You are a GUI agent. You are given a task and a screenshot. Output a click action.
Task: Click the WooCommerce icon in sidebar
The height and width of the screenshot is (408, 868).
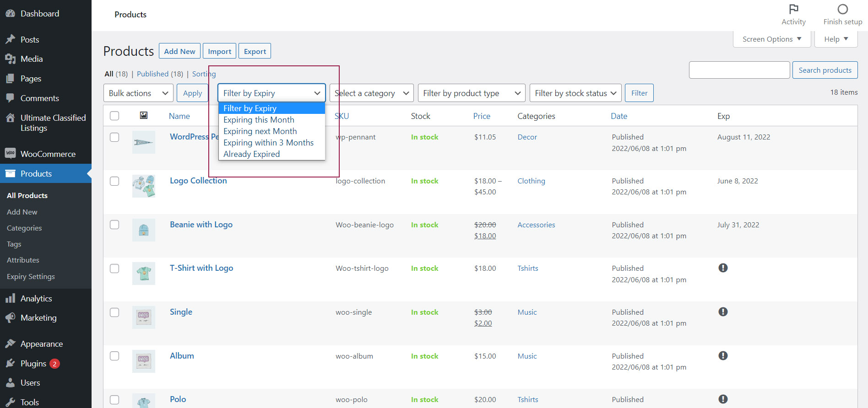pos(10,153)
